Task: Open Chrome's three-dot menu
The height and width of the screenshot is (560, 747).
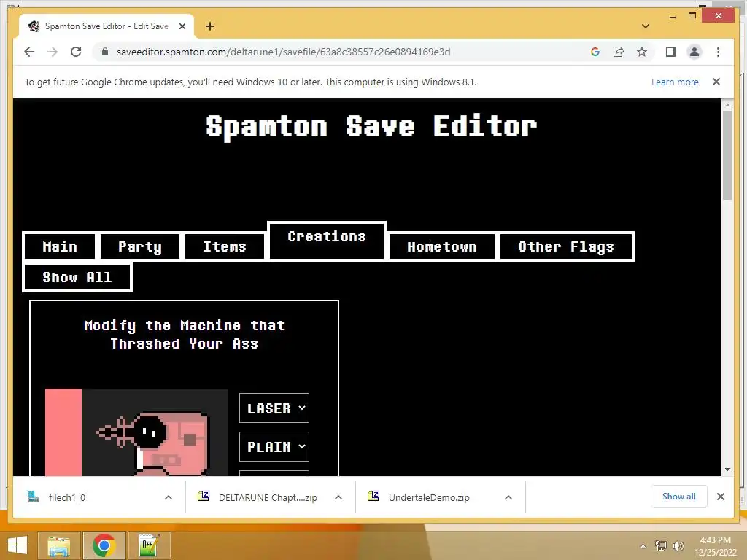Action: tap(718, 52)
